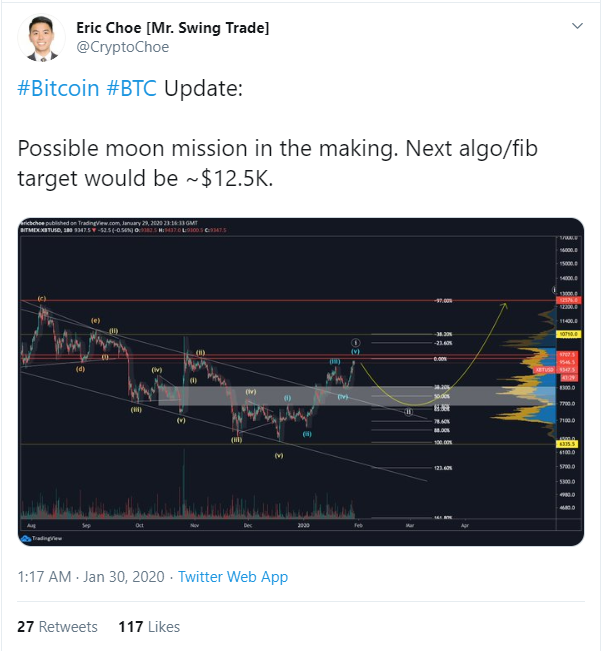Image resolution: width=602 pixels, height=651 pixels.
Task: Click the yellow 10710.0 price label
Action: click(x=568, y=334)
